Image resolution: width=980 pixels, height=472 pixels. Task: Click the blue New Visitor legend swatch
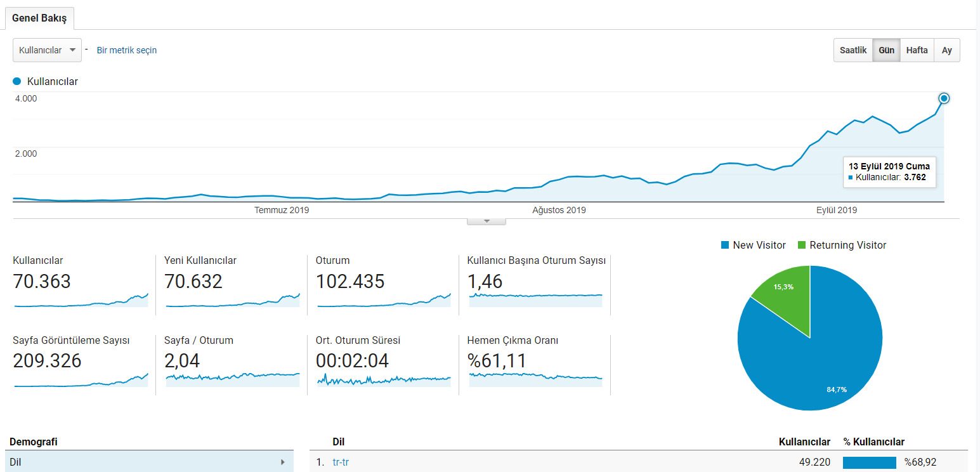(x=725, y=246)
